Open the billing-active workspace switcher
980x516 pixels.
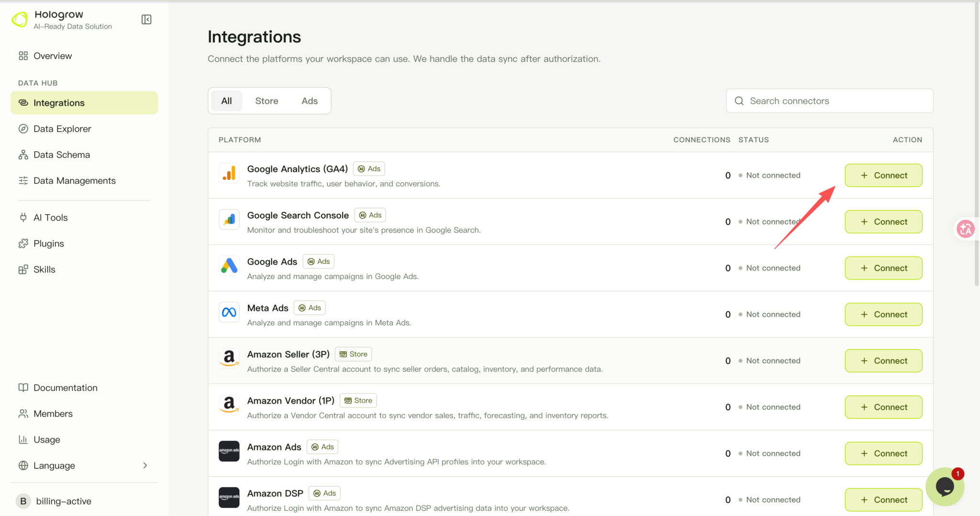(84, 501)
